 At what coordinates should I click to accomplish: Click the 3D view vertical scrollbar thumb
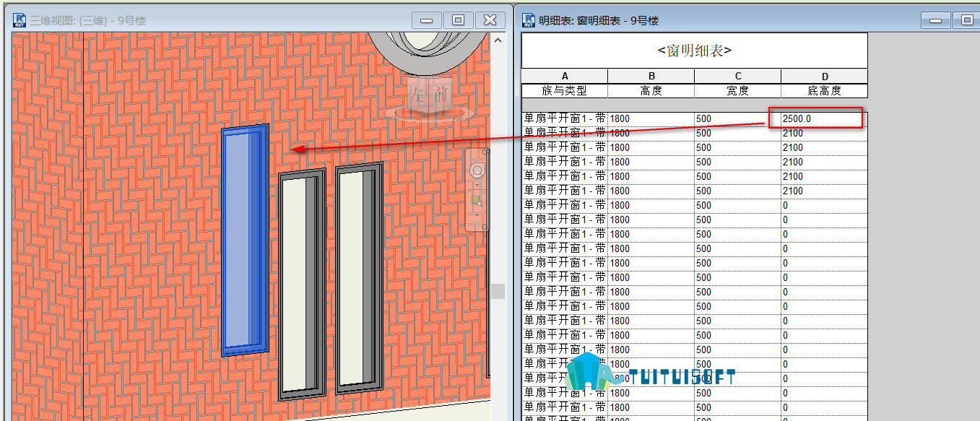coord(498,291)
